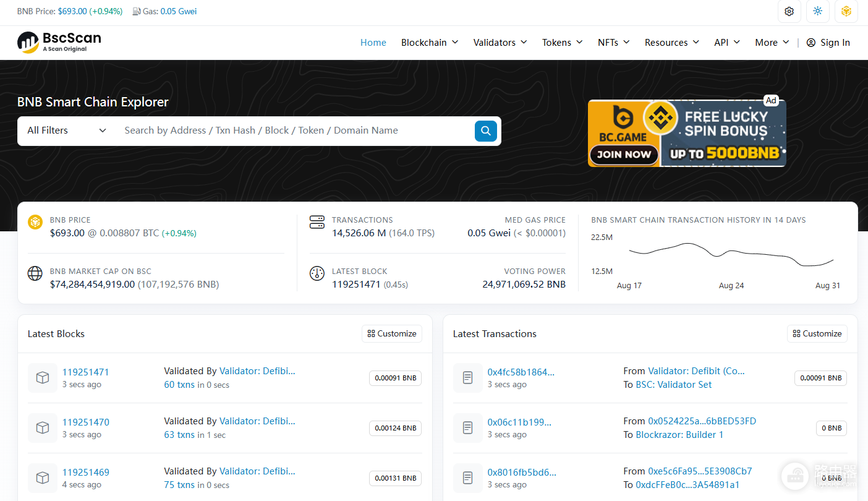Open sender address 0x0524225a...6bBED53FD
Screen dimensions: 868x501
tap(702, 421)
